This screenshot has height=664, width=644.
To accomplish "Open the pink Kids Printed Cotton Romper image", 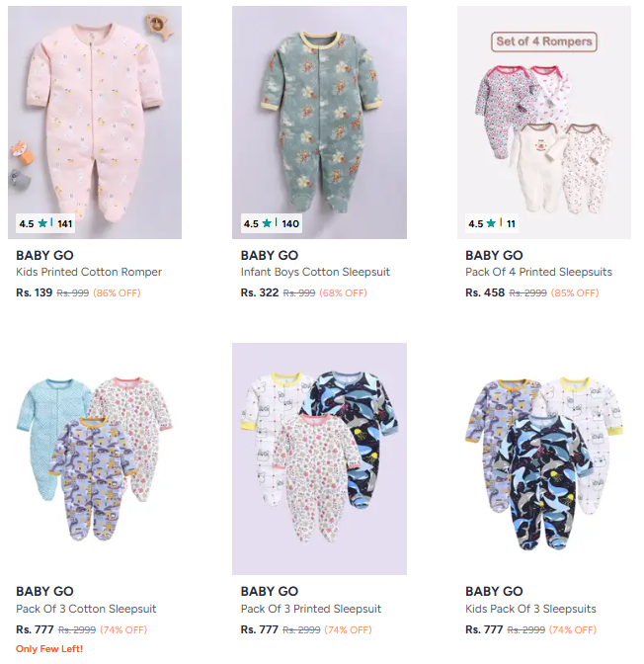I will pyautogui.click(x=94, y=109).
